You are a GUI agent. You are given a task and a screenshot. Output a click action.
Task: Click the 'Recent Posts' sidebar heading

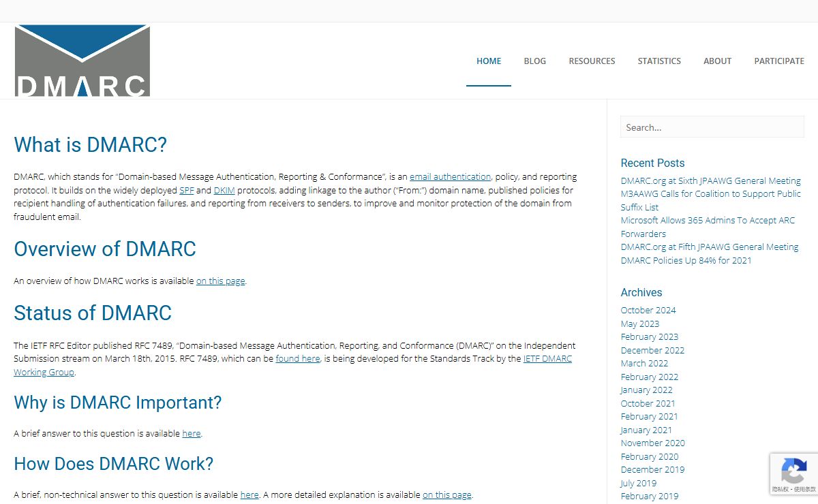(x=652, y=163)
